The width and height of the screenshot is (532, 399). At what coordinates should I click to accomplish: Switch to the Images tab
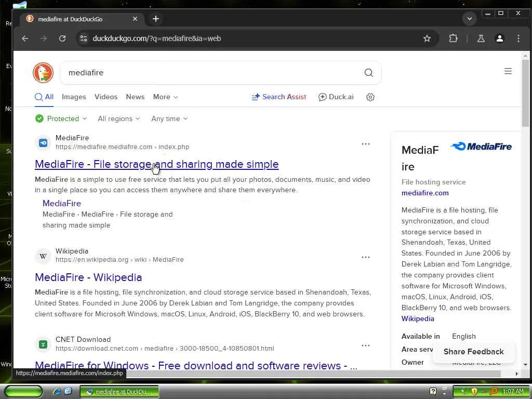(74, 97)
